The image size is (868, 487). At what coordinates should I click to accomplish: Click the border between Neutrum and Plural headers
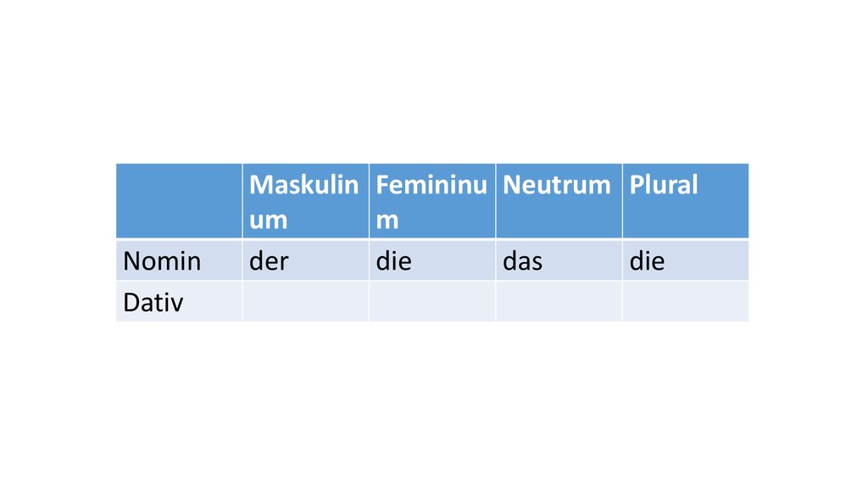(x=622, y=201)
